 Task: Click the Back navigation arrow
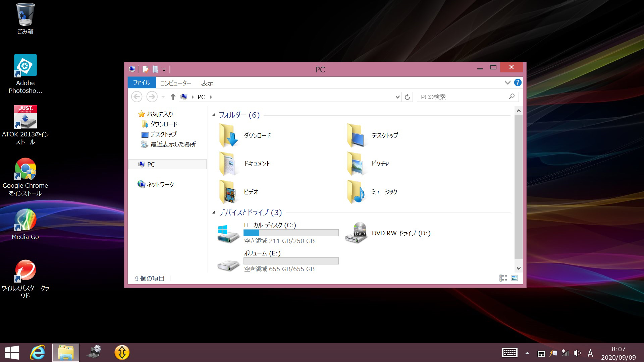click(x=137, y=97)
